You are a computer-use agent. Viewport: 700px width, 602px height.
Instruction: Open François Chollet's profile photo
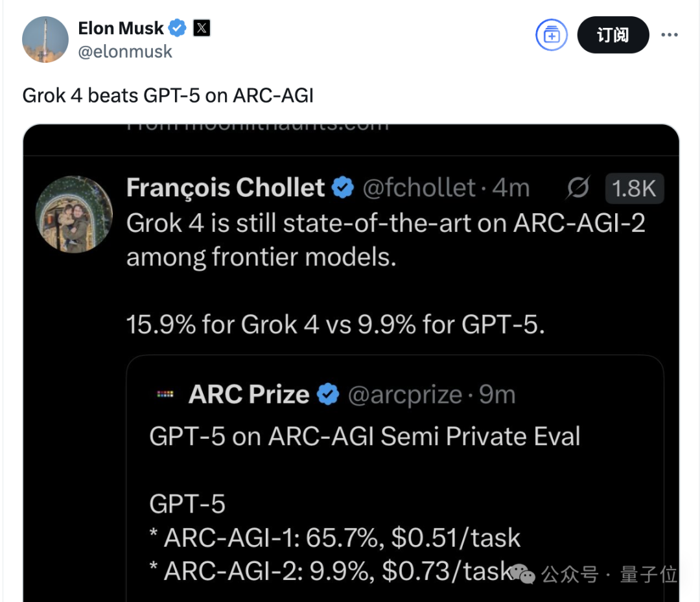pyautogui.click(x=74, y=214)
